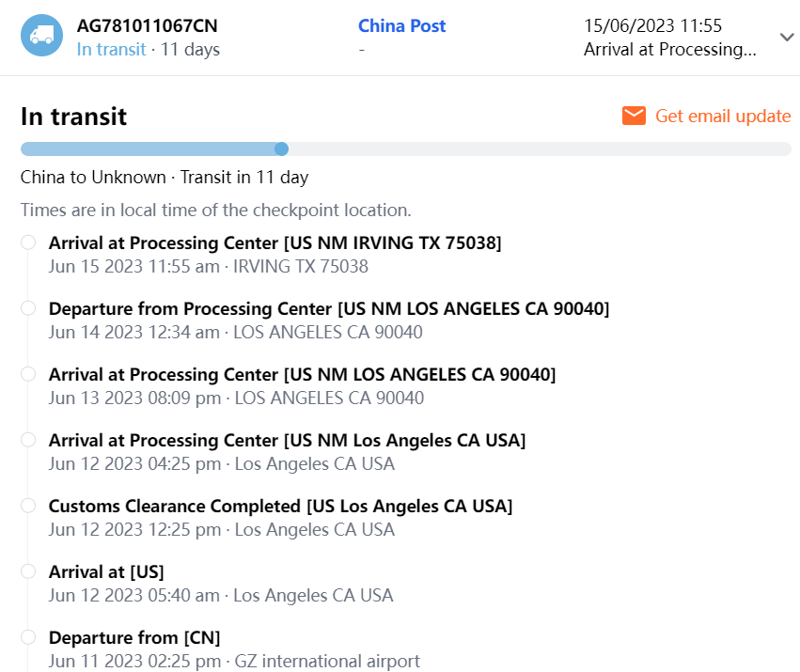Click the In transit status label in header
Image resolution: width=800 pixels, height=672 pixels.
(x=111, y=49)
